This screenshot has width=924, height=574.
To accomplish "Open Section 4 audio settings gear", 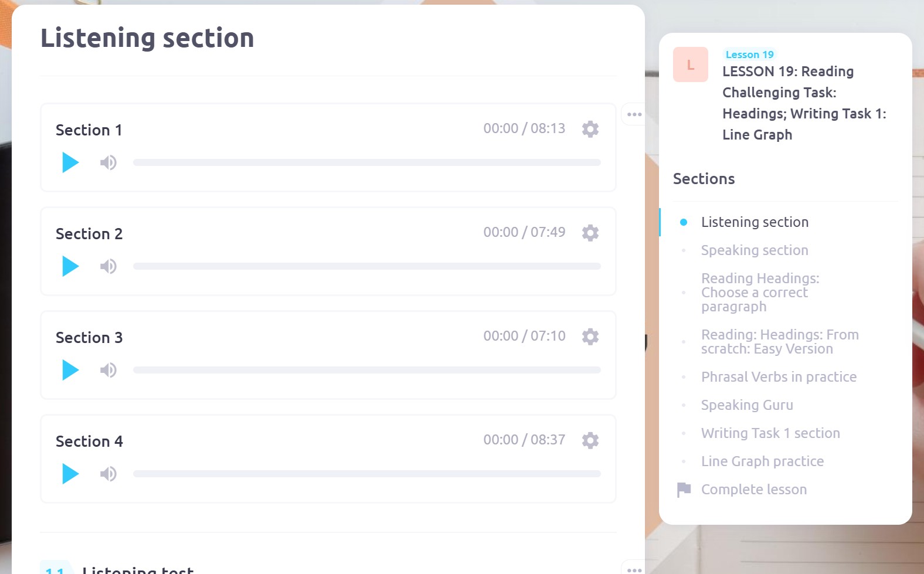I will pos(590,440).
